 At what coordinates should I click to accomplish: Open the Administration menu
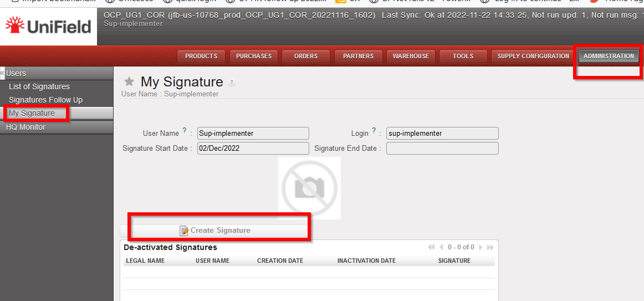click(x=609, y=56)
